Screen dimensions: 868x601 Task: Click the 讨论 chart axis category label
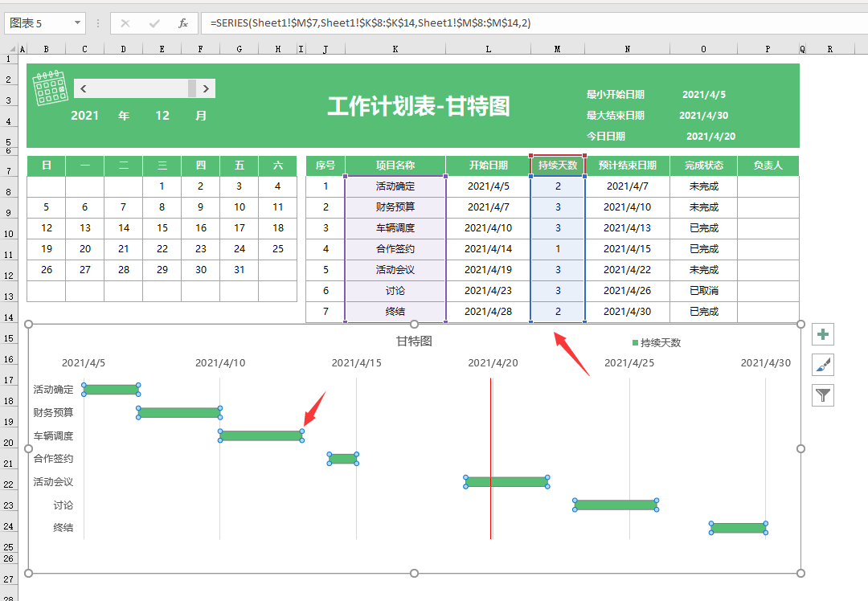pyautogui.click(x=63, y=505)
